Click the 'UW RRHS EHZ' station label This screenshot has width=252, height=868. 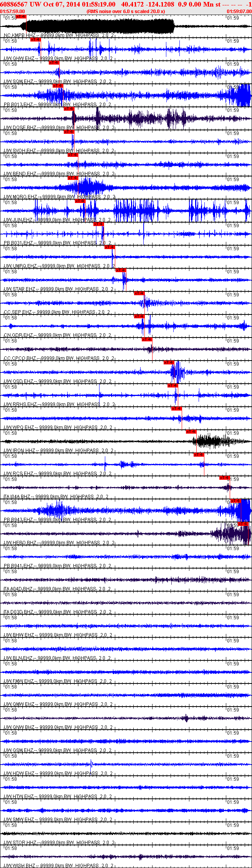pos(20,404)
